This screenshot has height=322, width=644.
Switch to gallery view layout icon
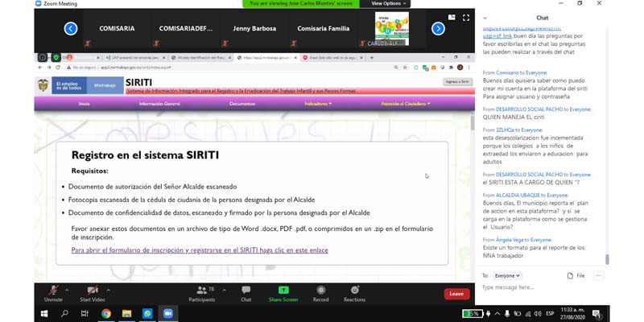[x=452, y=17]
